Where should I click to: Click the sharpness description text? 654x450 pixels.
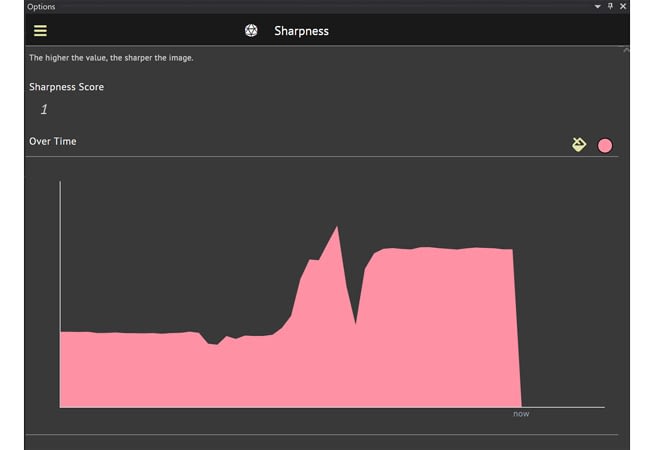click(x=111, y=58)
